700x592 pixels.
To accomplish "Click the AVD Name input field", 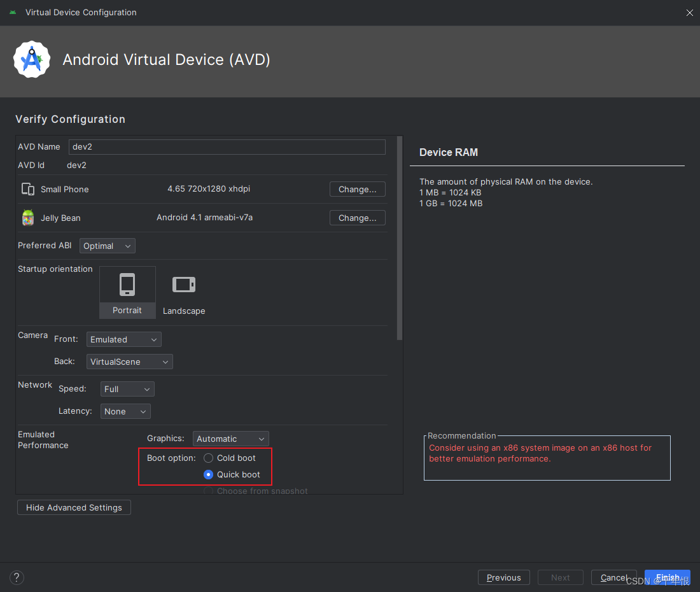I will click(x=227, y=147).
